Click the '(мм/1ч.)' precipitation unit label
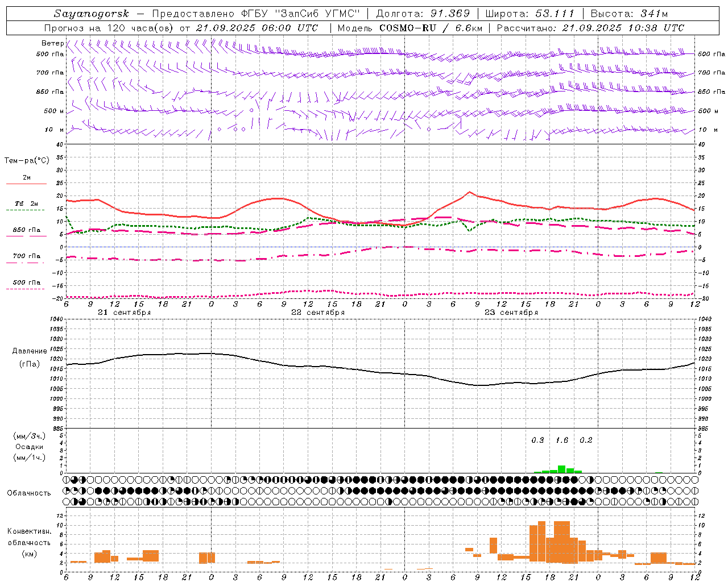The width and height of the screenshot is (728, 582). 30,458
